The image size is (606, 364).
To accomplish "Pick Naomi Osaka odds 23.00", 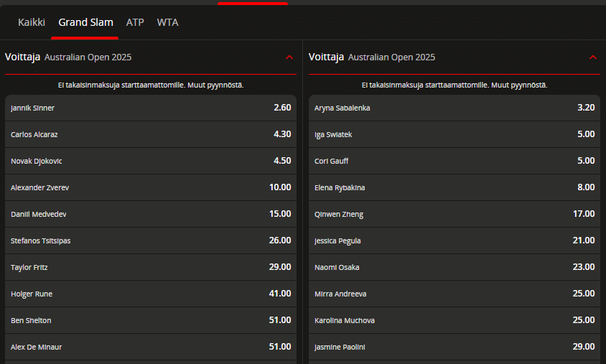I will pos(454,267).
